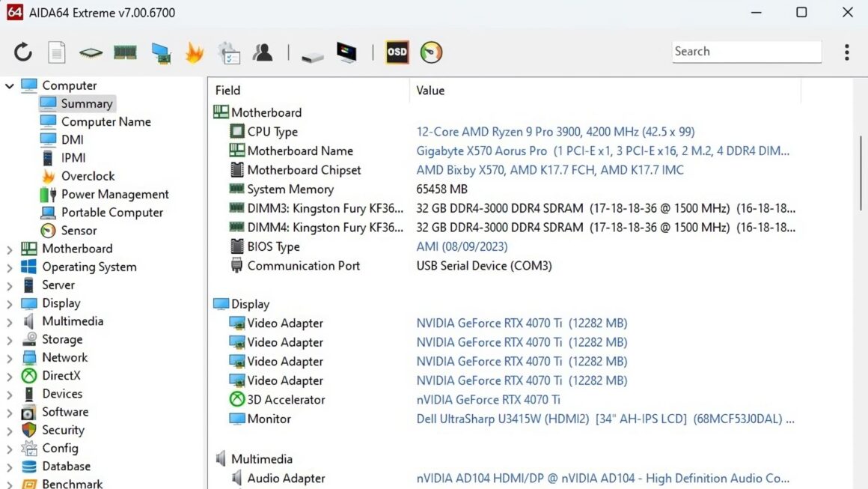Select the Security tree item

click(63, 431)
